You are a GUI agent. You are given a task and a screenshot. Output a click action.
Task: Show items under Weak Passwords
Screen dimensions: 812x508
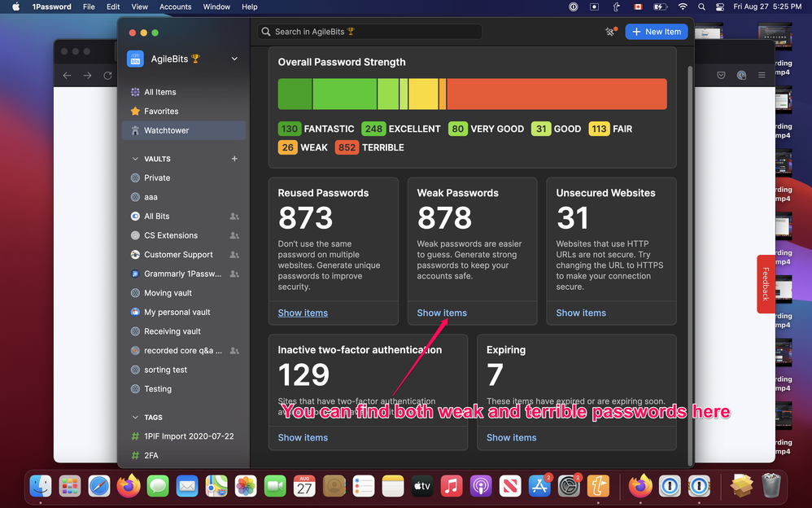442,313
